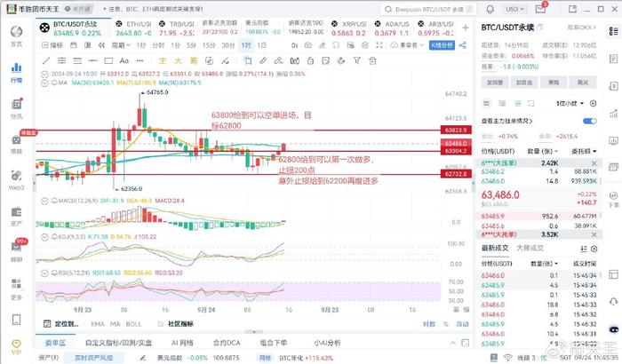
Task: Toggle the percent % scale option
Action: pyautogui.click(x=446, y=324)
